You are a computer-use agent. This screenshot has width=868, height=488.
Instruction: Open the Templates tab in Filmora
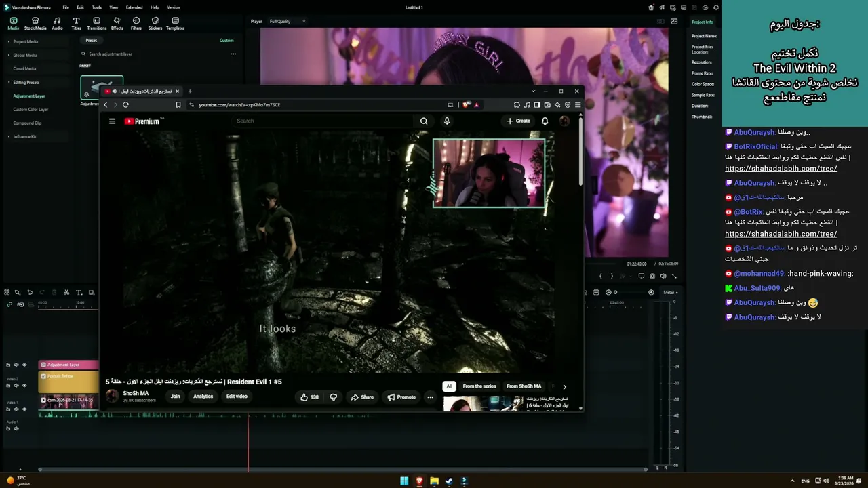point(175,24)
